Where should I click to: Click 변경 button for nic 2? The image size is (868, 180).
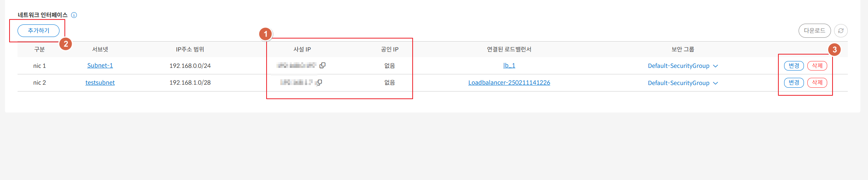point(794,83)
